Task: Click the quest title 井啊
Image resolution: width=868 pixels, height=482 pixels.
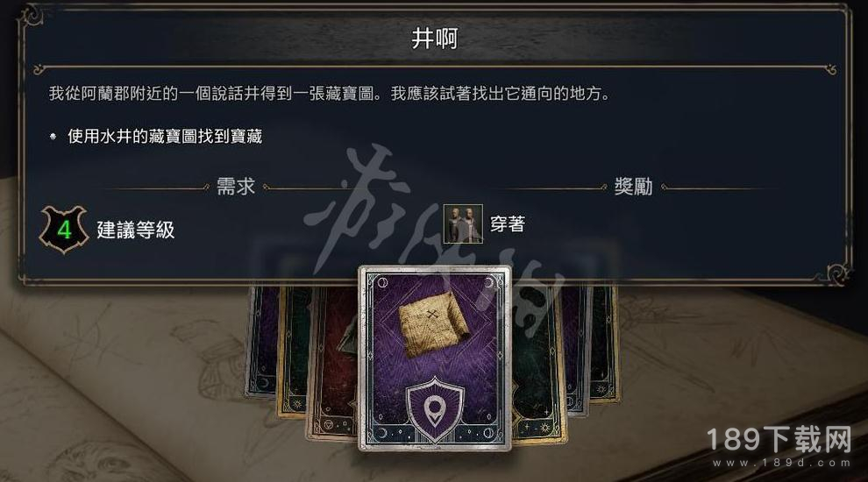Action: pyautogui.click(x=435, y=39)
